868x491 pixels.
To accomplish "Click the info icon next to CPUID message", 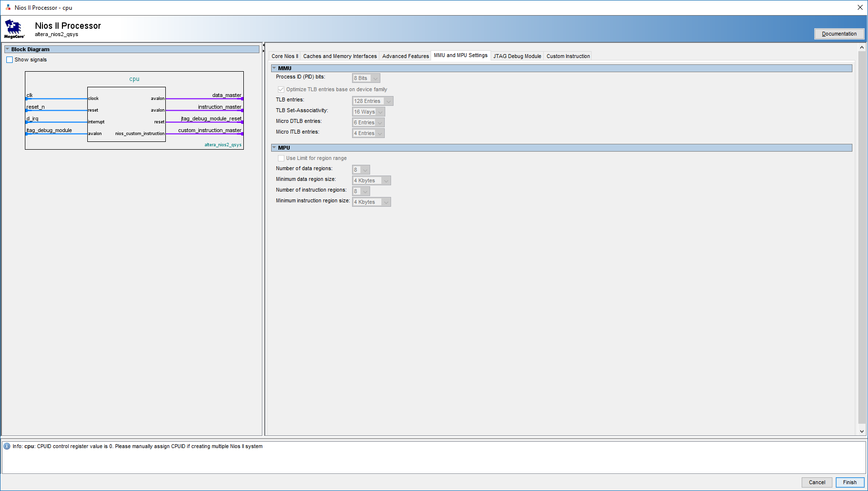I will pyautogui.click(x=6, y=446).
